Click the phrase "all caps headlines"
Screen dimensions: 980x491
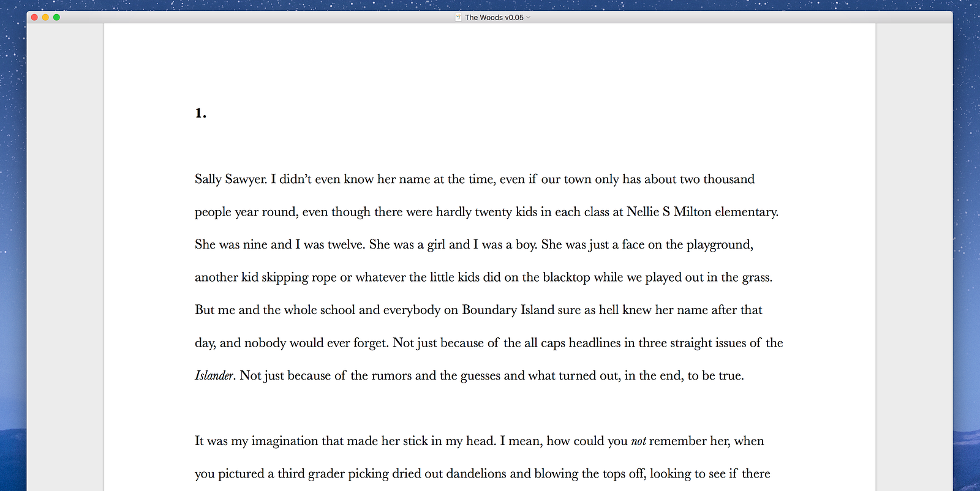pos(573,343)
